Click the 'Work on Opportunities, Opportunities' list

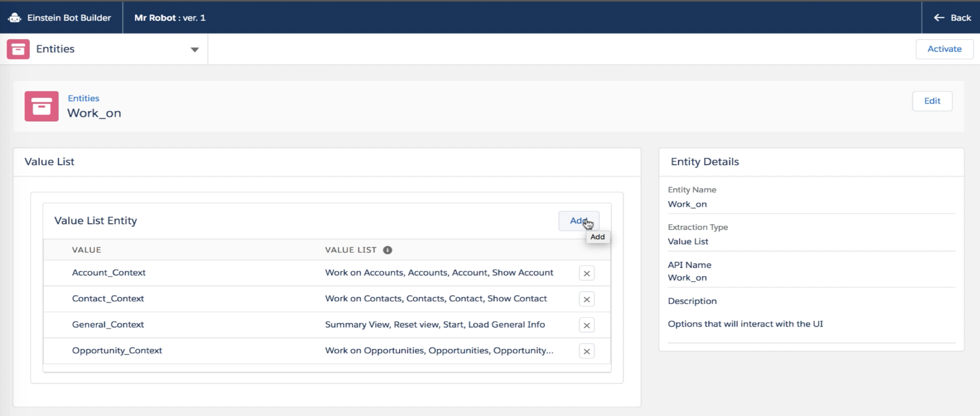pyautogui.click(x=439, y=350)
